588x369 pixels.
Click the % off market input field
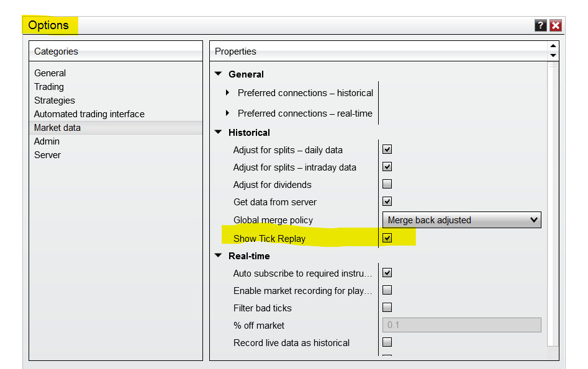(461, 325)
